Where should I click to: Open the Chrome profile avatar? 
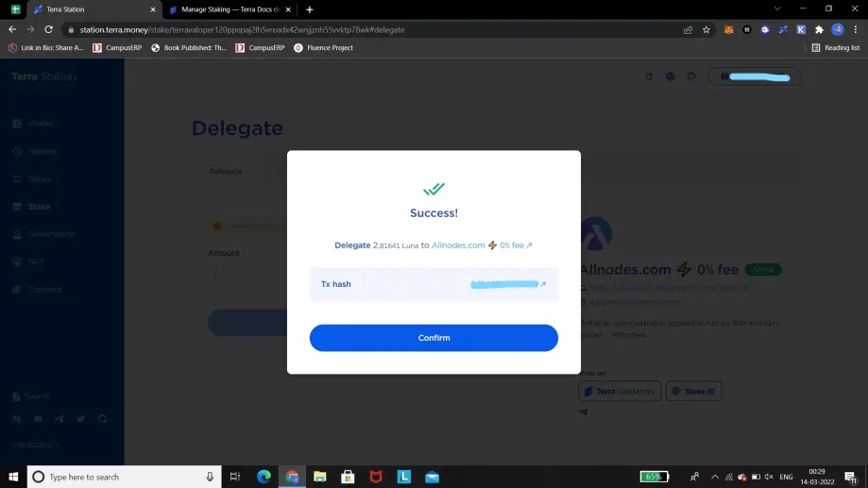click(838, 30)
